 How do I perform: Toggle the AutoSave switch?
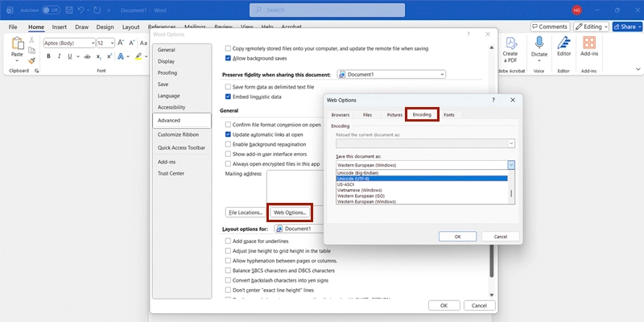pyautogui.click(x=51, y=10)
